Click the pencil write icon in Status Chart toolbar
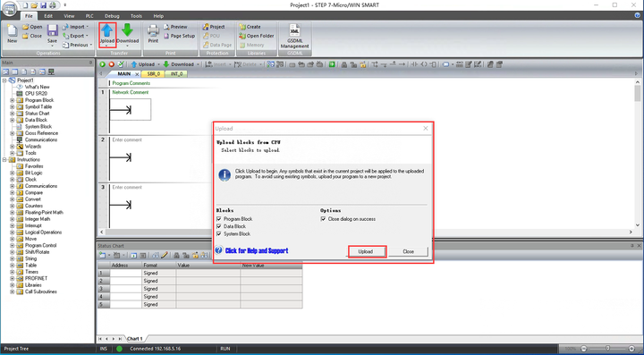The image size is (644, 355). click(x=165, y=255)
